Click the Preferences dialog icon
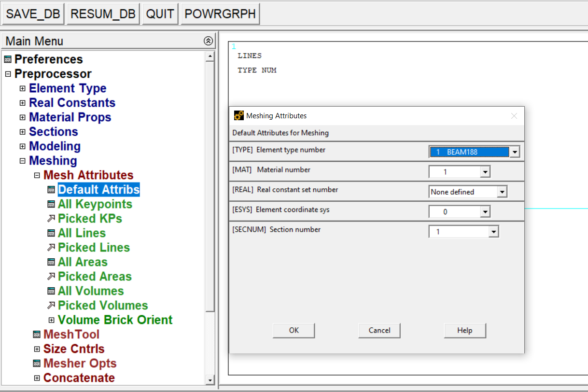 [x=8, y=59]
